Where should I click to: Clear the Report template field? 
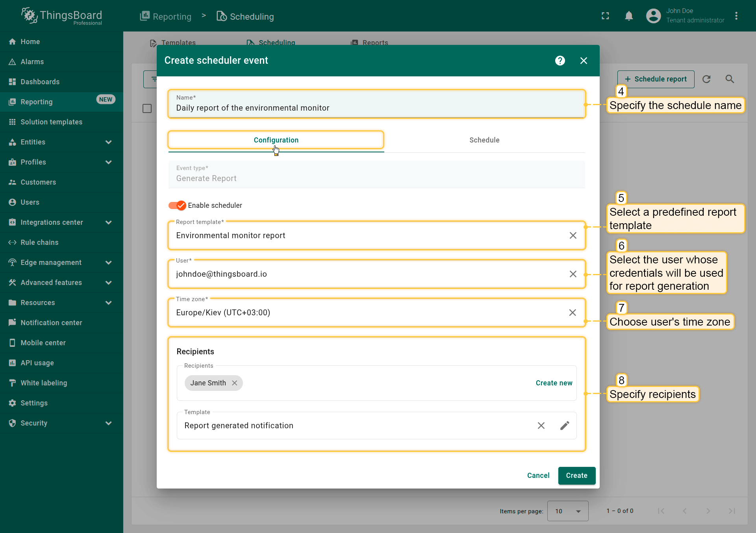click(573, 235)
